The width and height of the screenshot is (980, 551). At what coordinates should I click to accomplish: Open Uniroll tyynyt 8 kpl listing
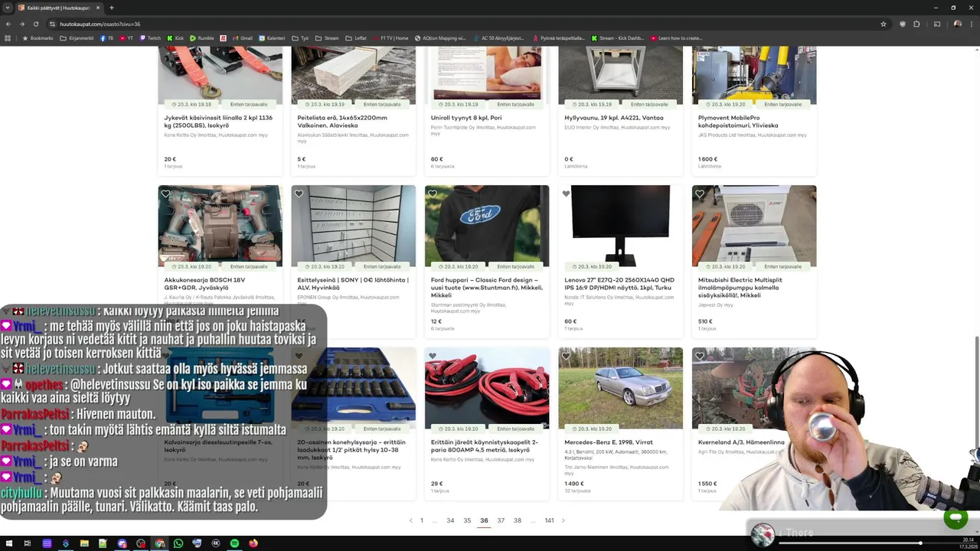pos(466,118)
